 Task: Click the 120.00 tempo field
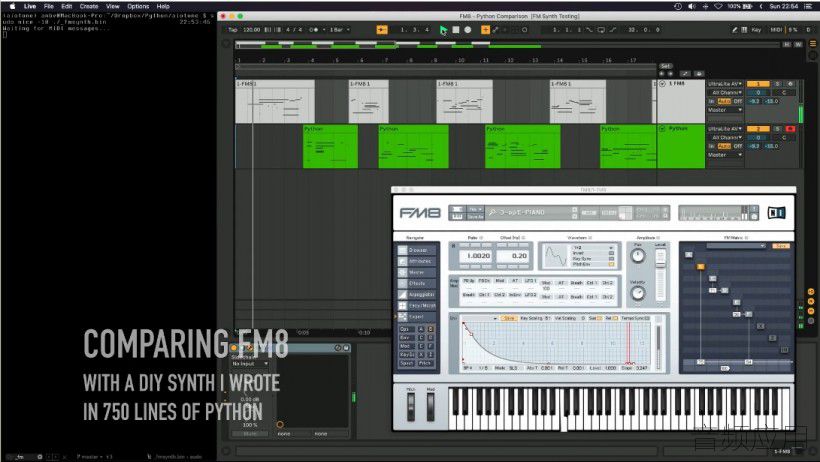tap(252, 30)
